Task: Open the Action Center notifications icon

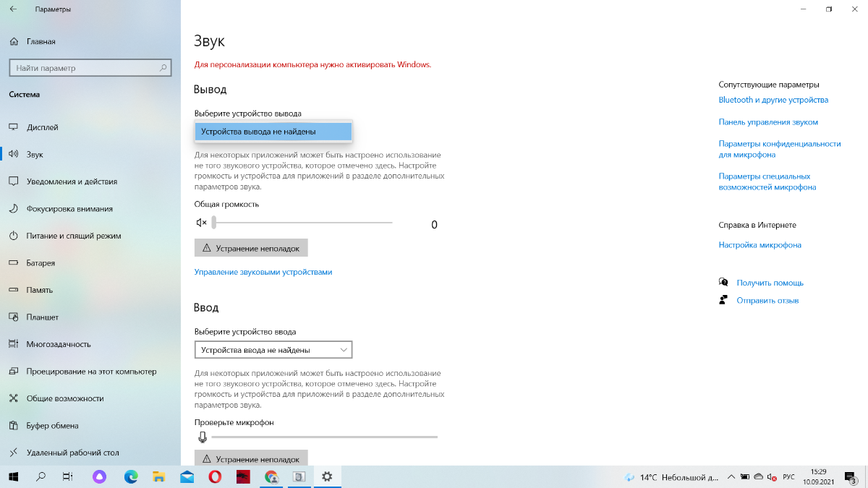Action: pyautogui.click(x=851, y=477)
